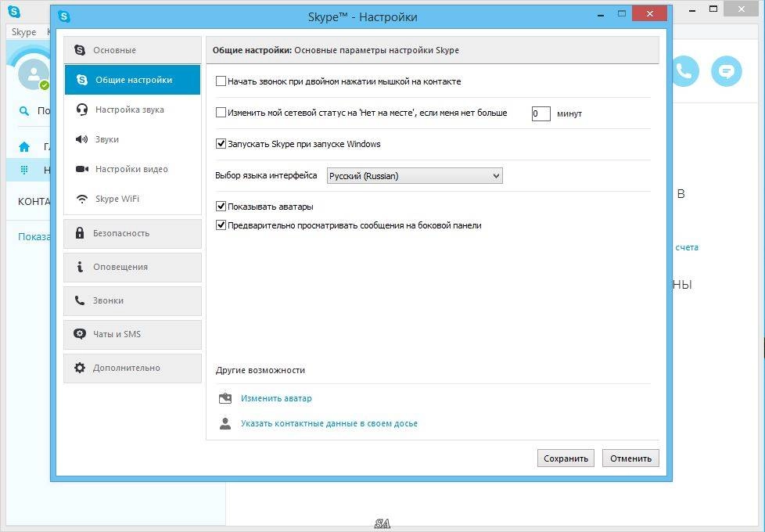
Task: Click the person icon beside contact details link
Action: [x=225, y=423]
